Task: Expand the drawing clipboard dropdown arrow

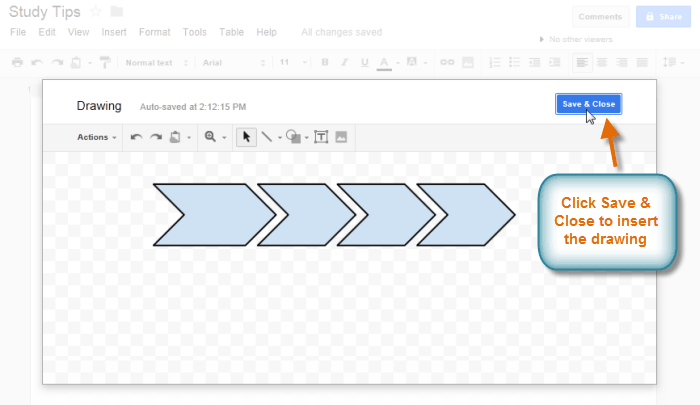Action: coord(189,138)
